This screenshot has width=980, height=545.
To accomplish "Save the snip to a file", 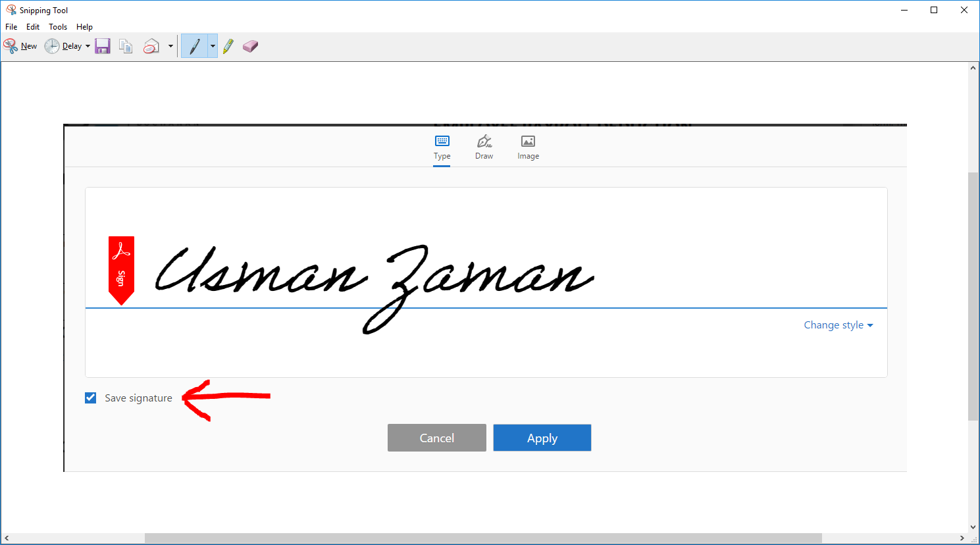I will click(x=102, y=45).
